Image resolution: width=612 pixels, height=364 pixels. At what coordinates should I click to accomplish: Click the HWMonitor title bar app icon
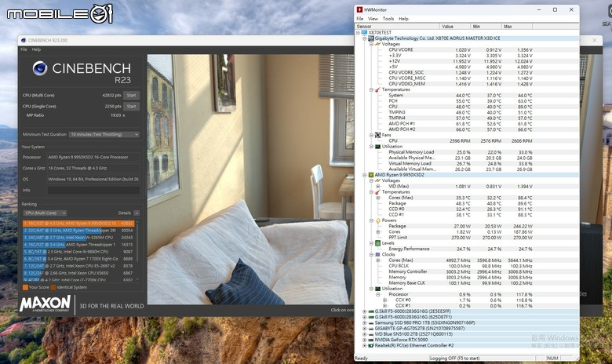tap(359, 9)
